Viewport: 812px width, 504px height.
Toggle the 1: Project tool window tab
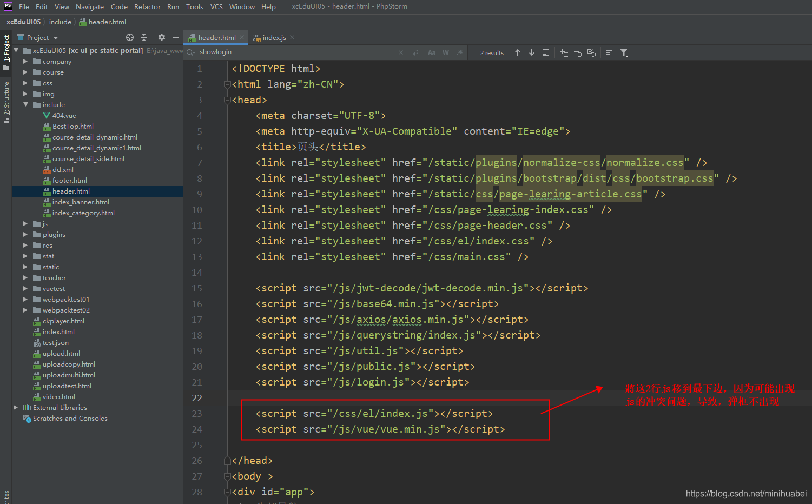[x=6, y=52]
